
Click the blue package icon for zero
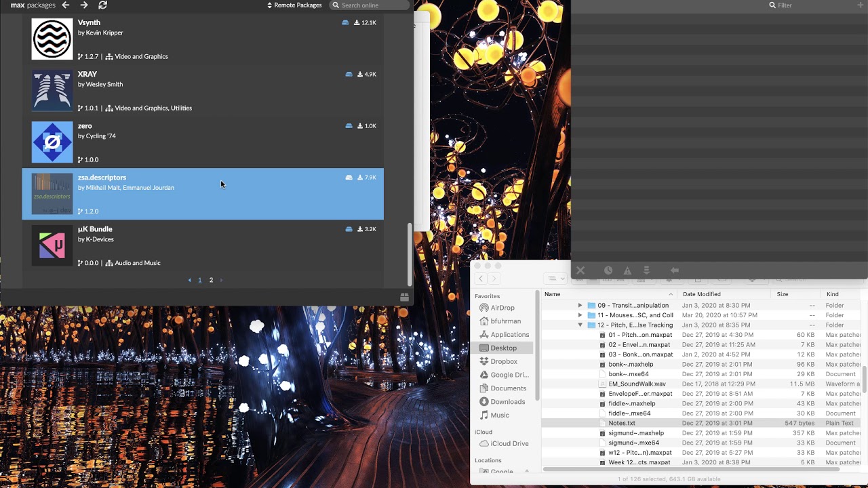(349, 126)
